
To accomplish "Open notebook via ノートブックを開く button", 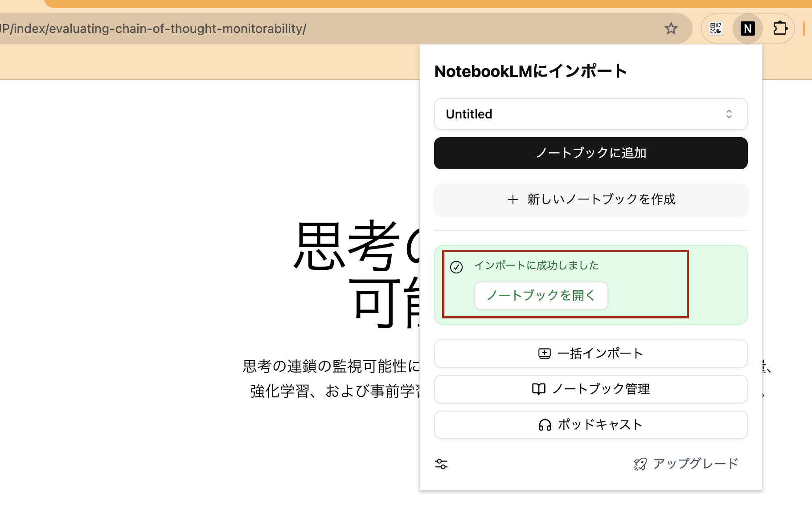I will tap(541, 295).
